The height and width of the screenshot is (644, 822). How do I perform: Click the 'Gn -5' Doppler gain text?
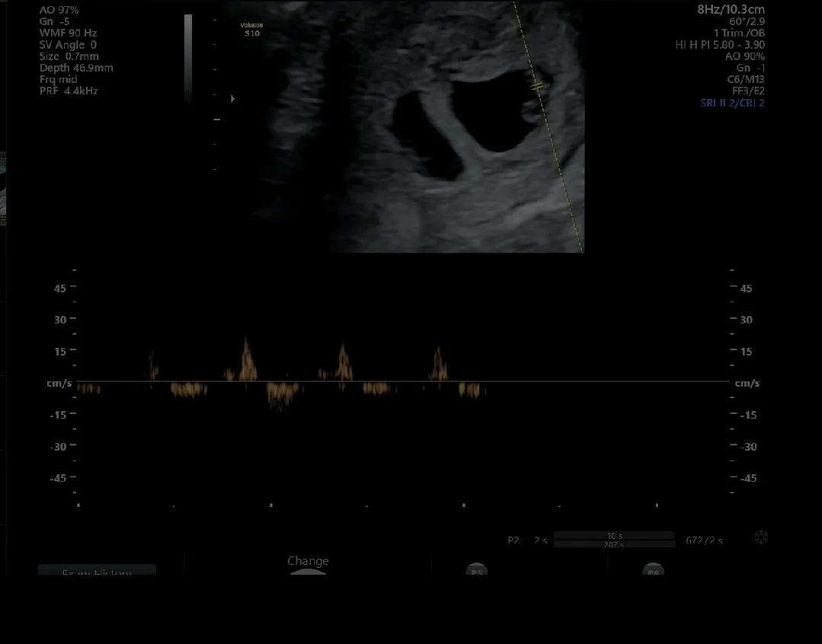click(55, 21)
